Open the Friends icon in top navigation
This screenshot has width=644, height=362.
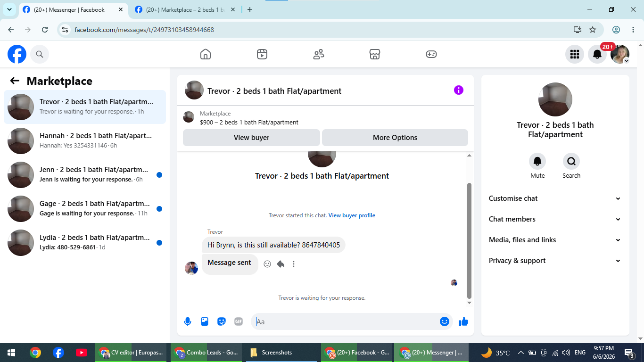coord(319,54)
